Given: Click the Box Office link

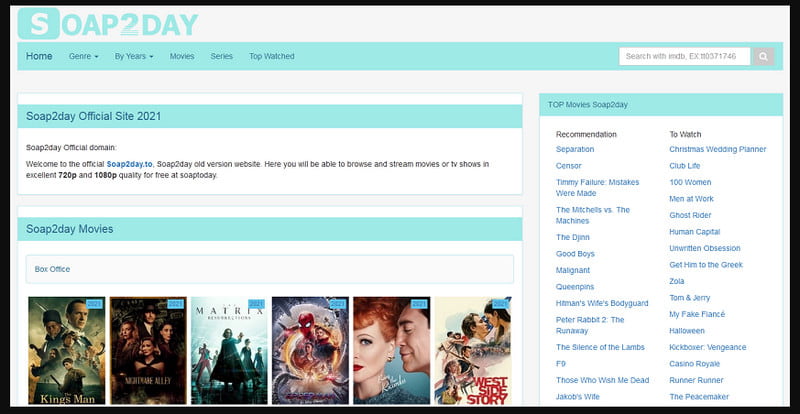Looking at the screenshot, I should 52,269.
